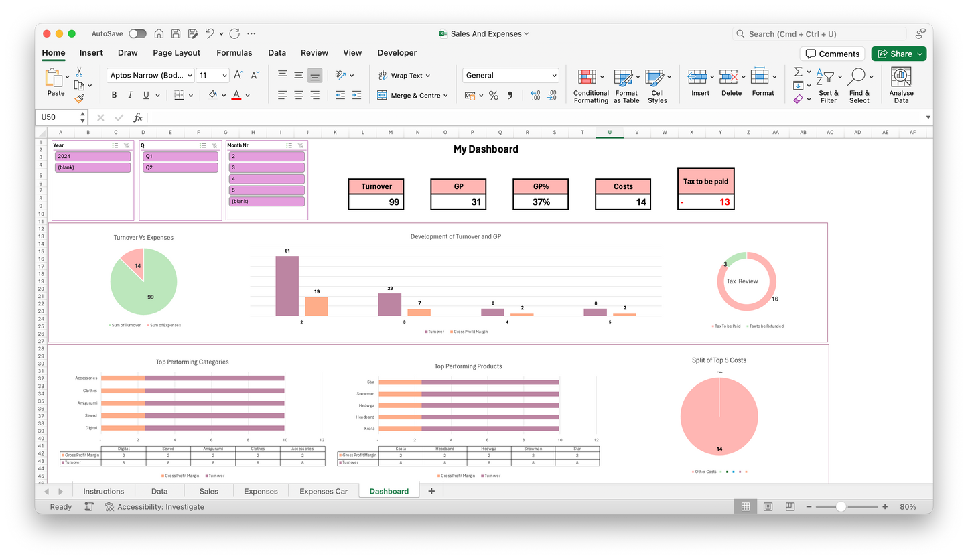Click the Format Painter brush icon
This screenshot has height=560, width=968.
pyautogui.click(x=80, y=98)
